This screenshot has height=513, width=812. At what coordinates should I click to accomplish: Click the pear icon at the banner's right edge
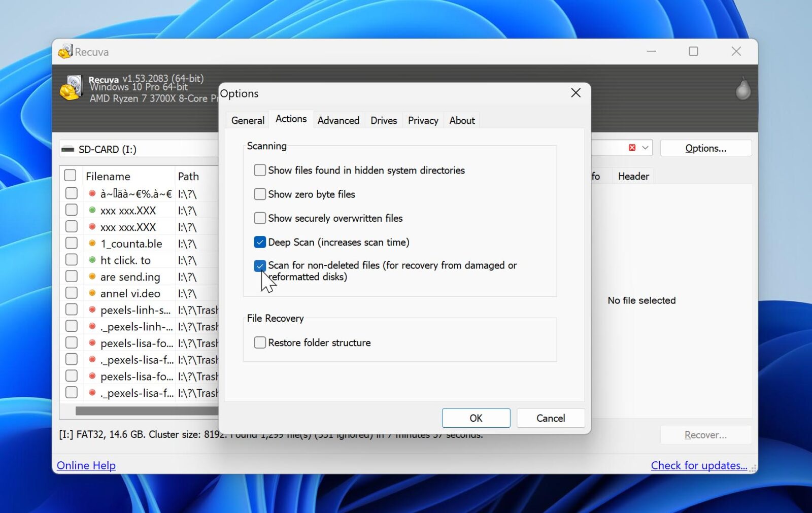tap(742, 89)
